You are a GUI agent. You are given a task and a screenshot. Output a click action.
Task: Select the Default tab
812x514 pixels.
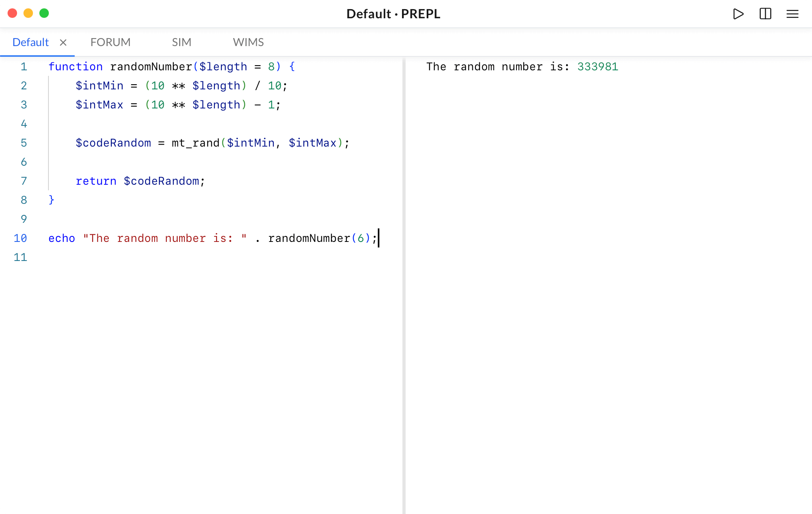31,42
